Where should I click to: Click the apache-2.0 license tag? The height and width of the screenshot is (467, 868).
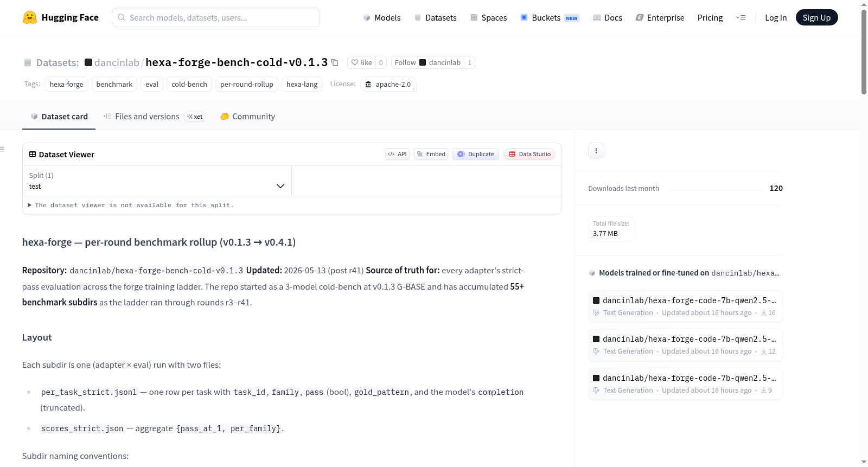(x=388, y=84)
